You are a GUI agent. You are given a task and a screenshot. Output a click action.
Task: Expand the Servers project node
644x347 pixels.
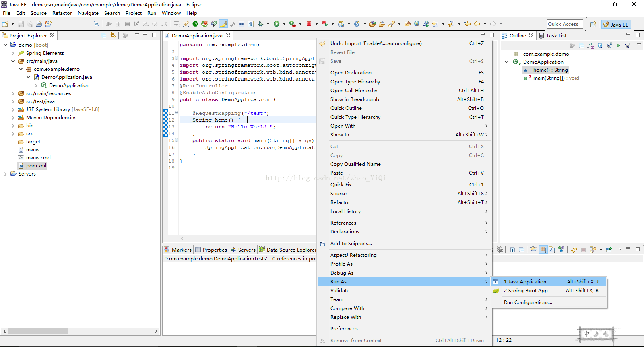pyautogui.click(x=5, y=174)
